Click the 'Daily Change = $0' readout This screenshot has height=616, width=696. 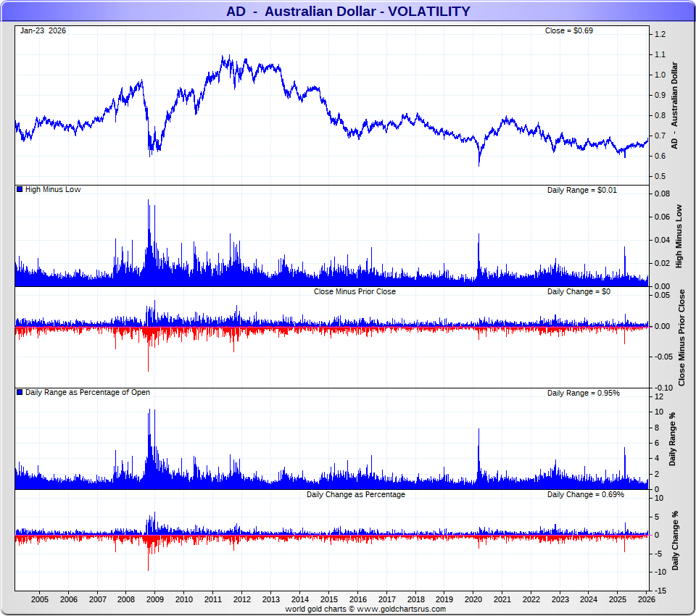pyautogui.click(x=579, y=291)
